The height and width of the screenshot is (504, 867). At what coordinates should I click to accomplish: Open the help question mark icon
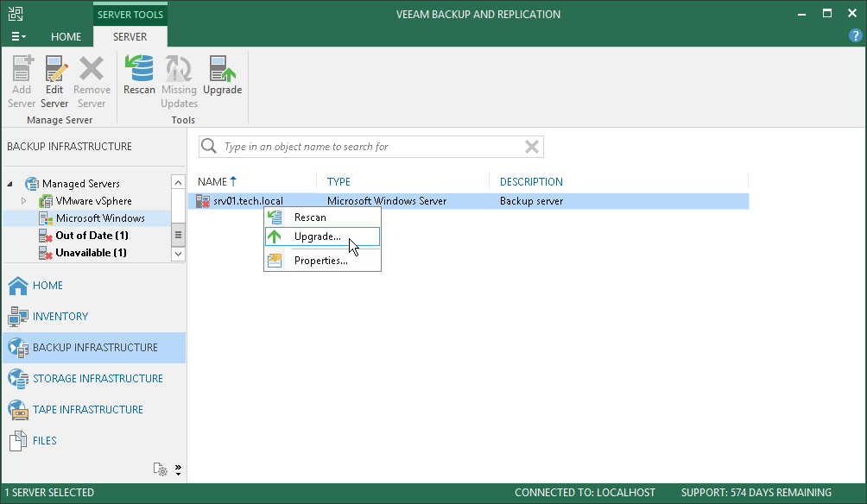pyautogui.click(x=855, y=36)
